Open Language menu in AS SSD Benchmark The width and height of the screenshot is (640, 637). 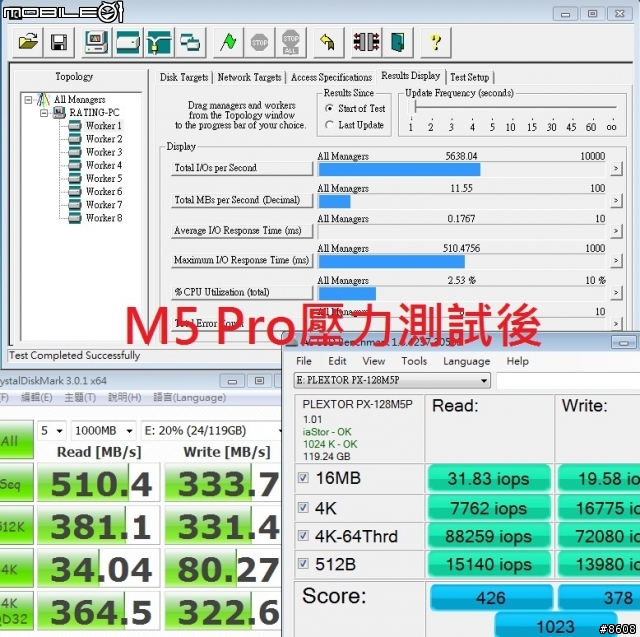point(467,361)
